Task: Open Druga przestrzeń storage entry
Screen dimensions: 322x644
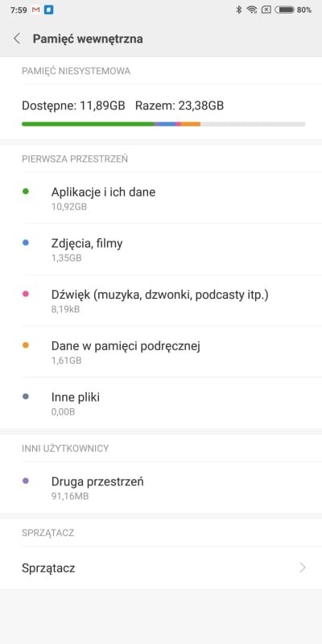Action: pos(161,487)
